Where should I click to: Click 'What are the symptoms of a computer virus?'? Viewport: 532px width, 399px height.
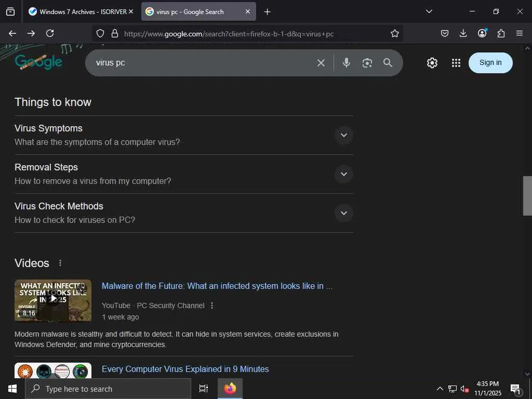pos(97,142)
